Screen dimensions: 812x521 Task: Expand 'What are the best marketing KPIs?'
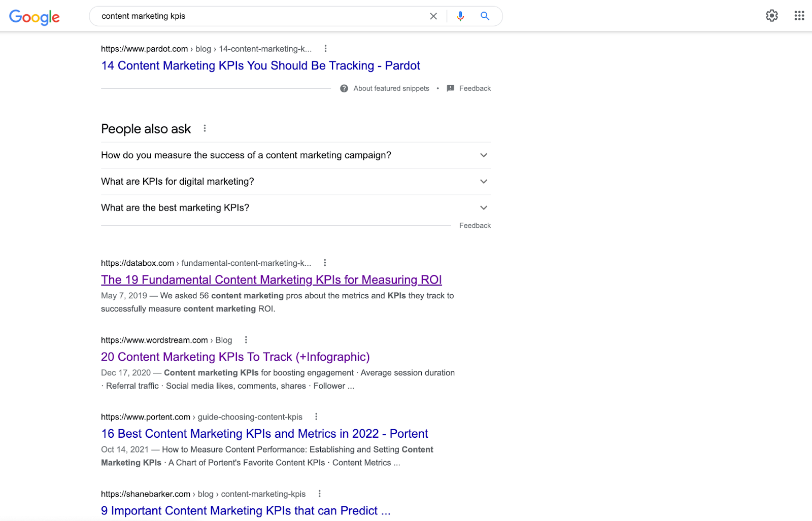pos(296,208)
